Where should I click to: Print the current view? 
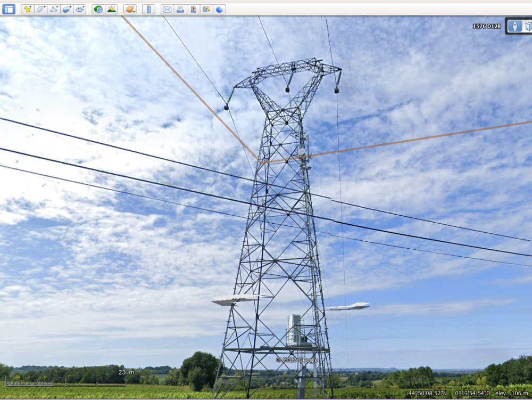tap(180, 9)
